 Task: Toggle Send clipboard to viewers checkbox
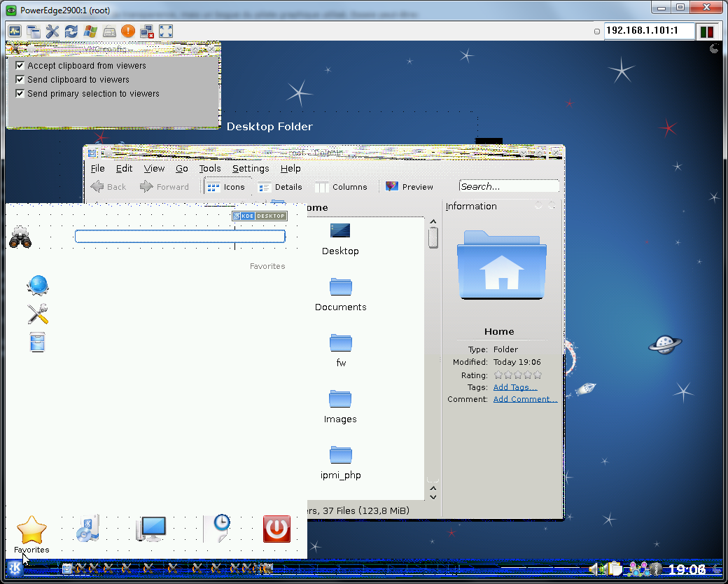20,80
